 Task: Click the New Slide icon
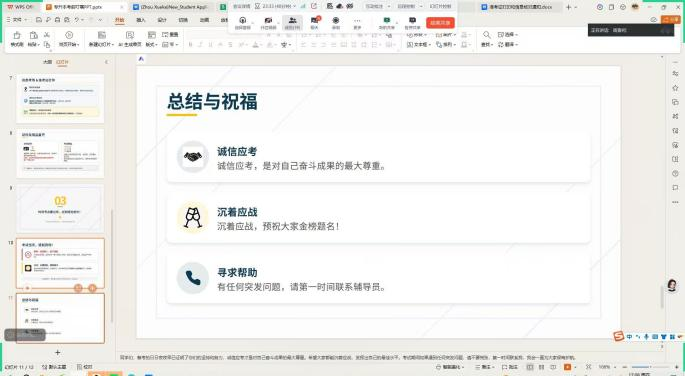coord(101,35)
